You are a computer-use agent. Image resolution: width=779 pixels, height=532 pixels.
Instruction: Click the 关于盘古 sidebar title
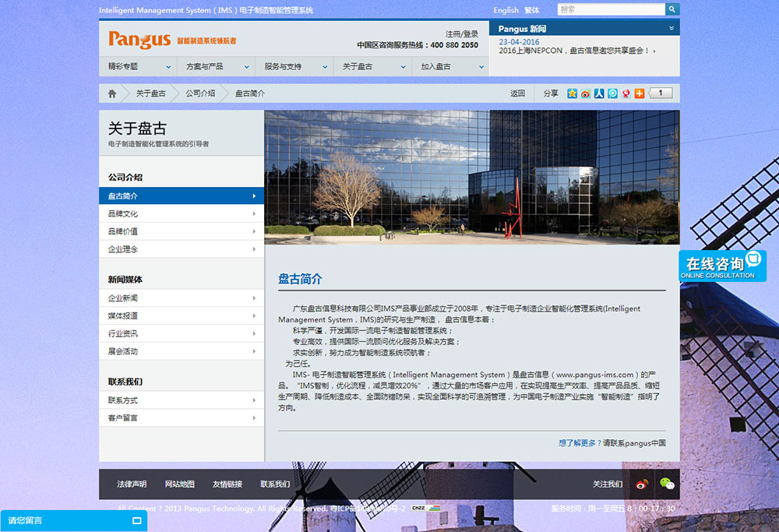pos(137,129)
